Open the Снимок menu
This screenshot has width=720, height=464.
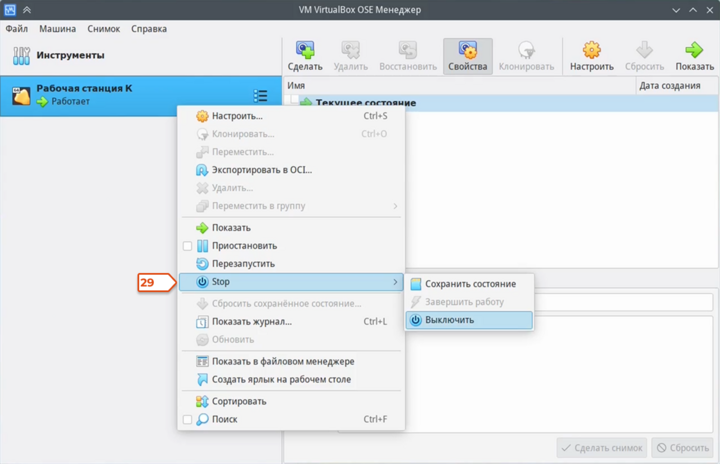[x=104, y=29]
